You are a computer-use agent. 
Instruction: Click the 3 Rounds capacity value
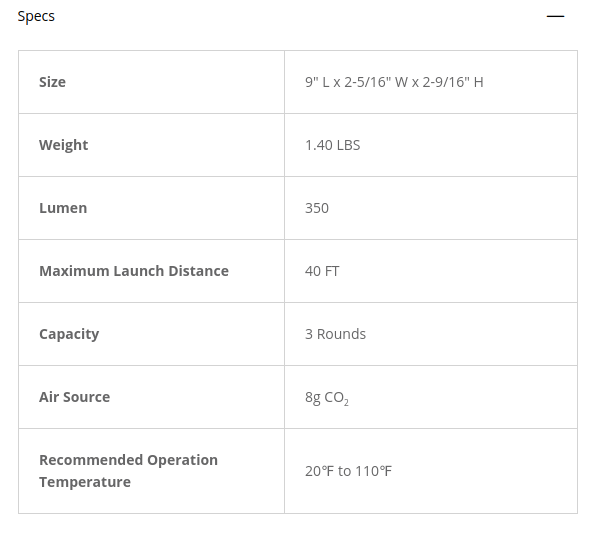coord(335,334)
